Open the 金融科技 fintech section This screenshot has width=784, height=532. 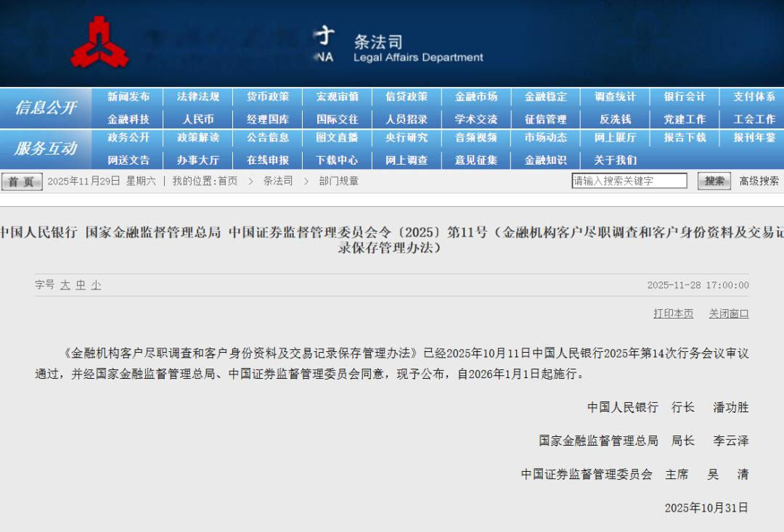(x=128, y=118)
